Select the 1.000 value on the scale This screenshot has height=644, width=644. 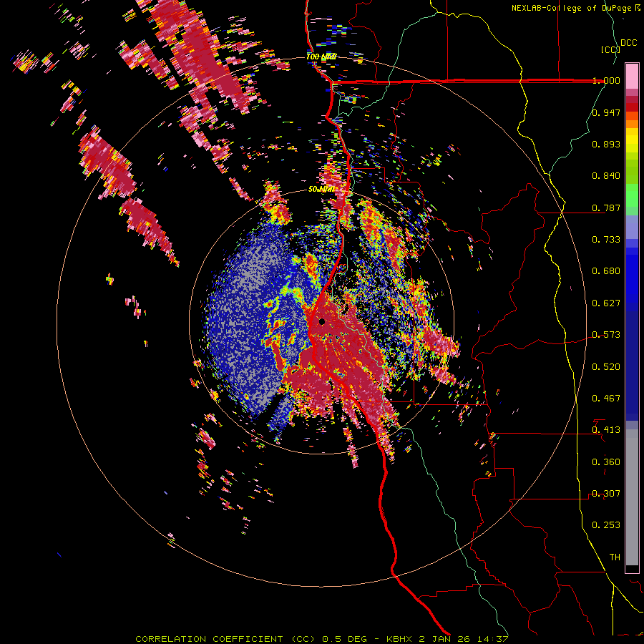pyautogui.click(x=606, y=80)
